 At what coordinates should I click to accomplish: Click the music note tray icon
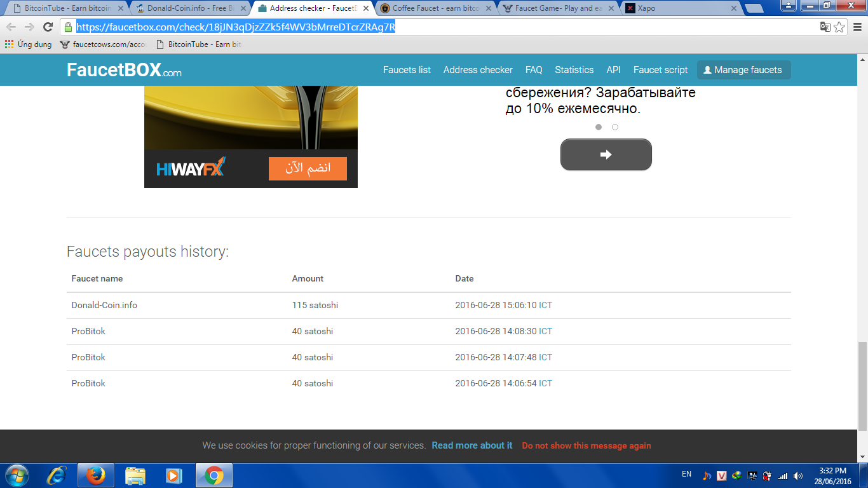tap(707, 475)
